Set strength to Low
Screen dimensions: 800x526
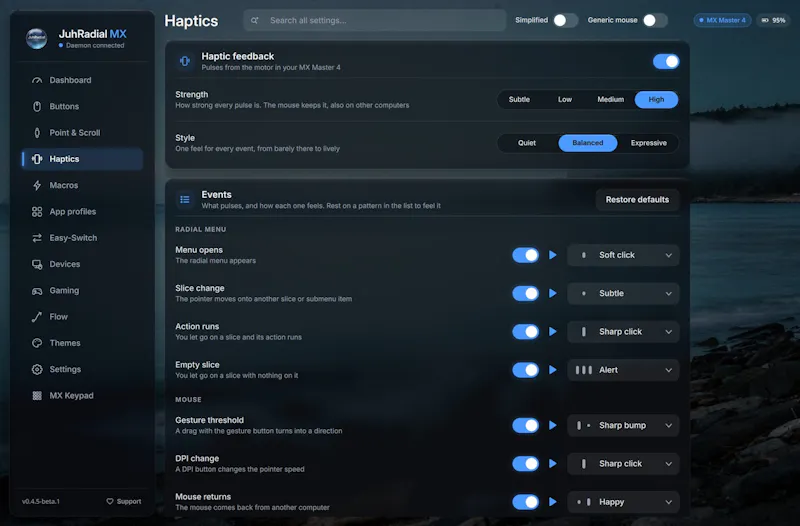565,99
